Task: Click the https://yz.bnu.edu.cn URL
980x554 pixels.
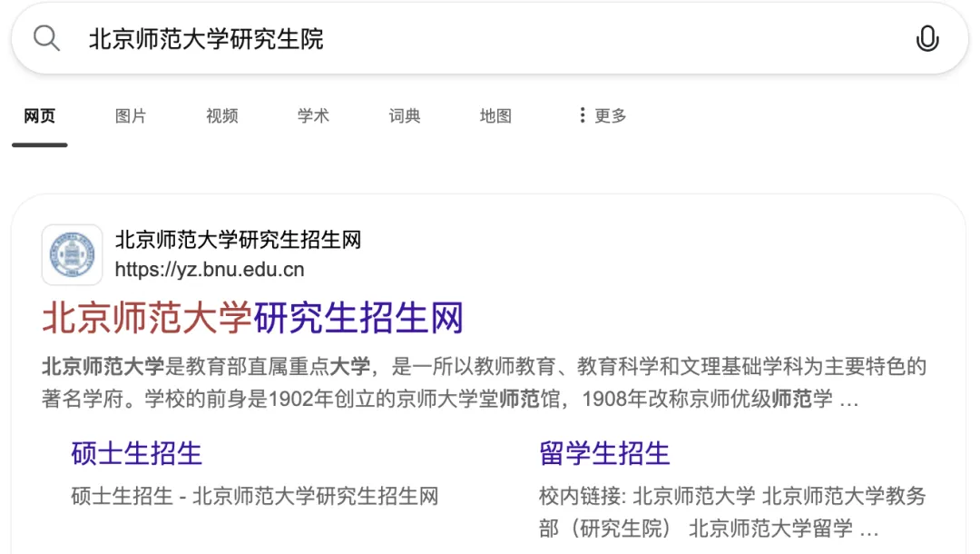Action: tap(210, 270)
